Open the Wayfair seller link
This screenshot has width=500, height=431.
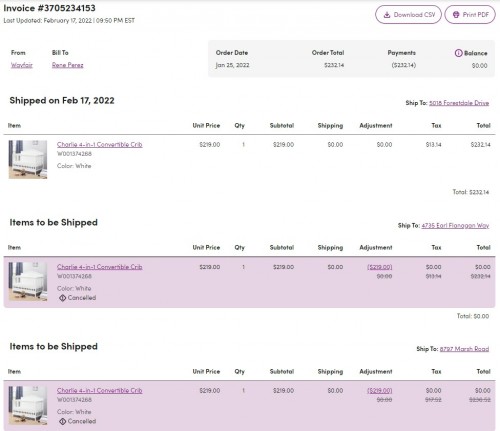click(22, 65)
